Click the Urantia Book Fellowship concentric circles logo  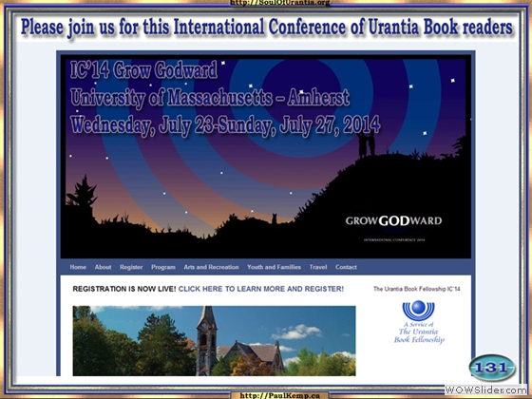418,310
